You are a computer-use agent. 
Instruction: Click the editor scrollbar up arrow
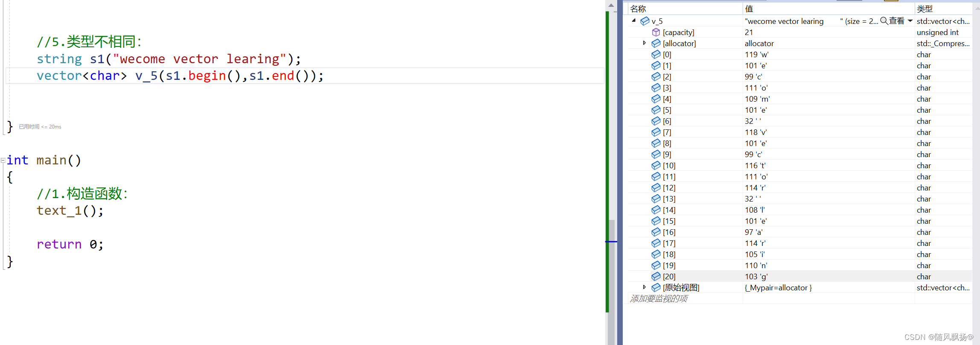[x=611, y=5]
